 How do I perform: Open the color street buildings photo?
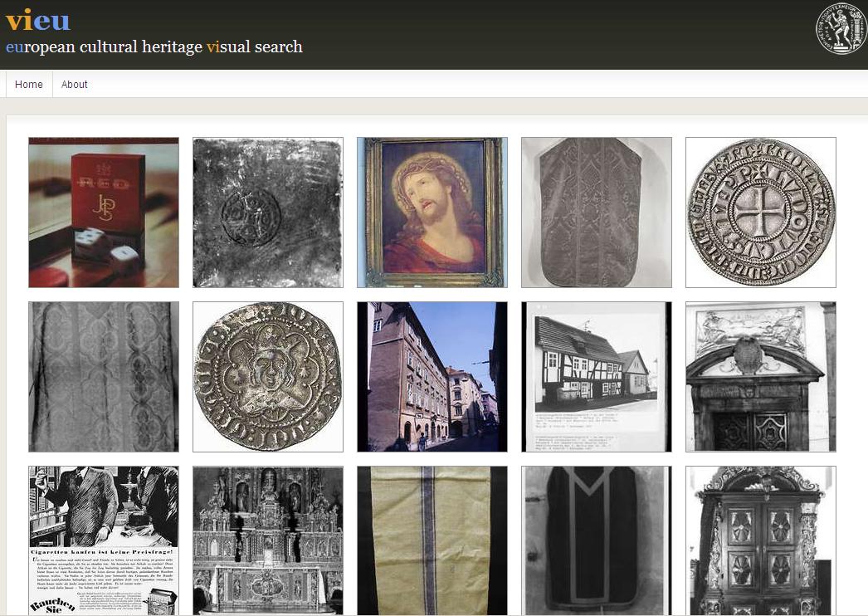(432, 377)
